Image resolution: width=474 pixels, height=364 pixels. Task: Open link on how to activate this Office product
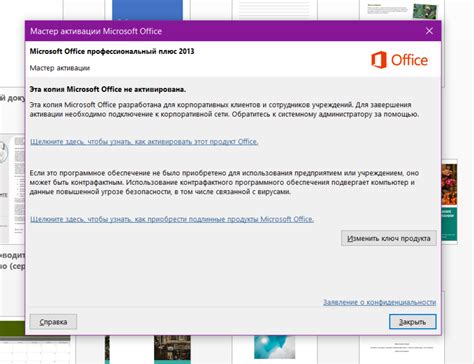[x=144, y=142]
